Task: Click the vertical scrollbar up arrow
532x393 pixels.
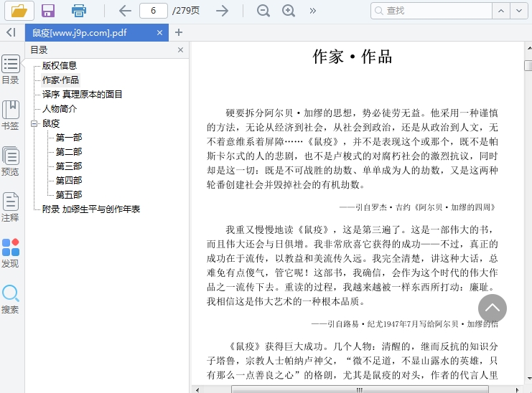Action: pyautogui.click(x=528, y=48)
